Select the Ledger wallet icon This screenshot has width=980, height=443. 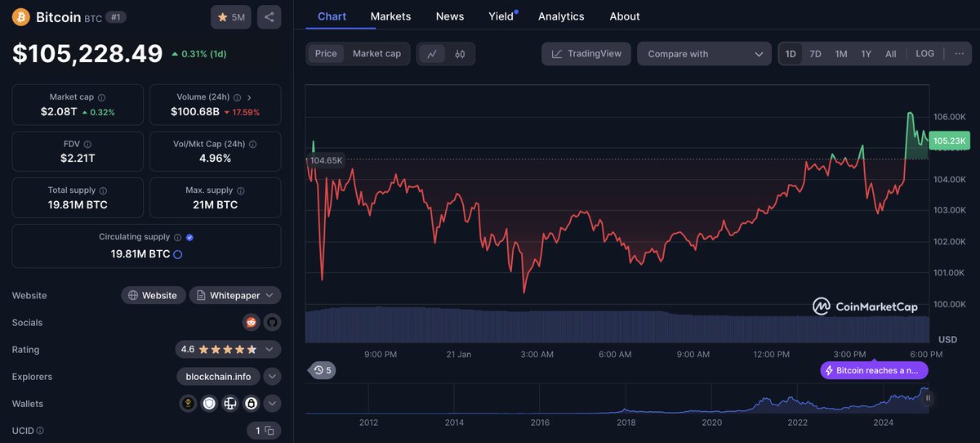click(230, 403)
